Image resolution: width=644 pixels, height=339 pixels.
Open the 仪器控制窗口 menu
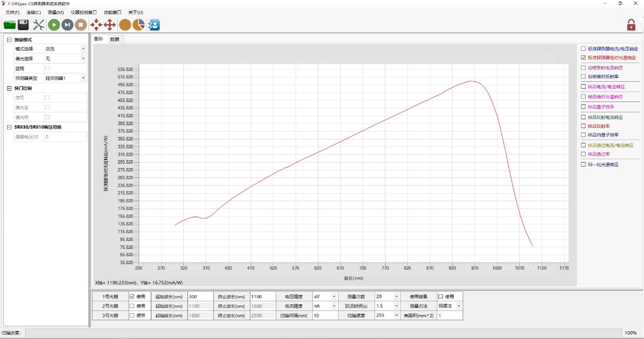point(84,12)
